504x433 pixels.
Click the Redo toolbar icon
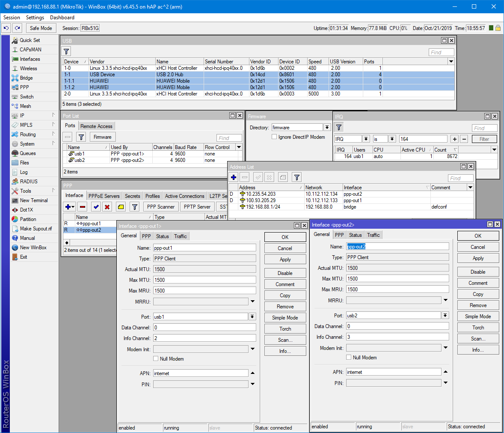(18, 28)
